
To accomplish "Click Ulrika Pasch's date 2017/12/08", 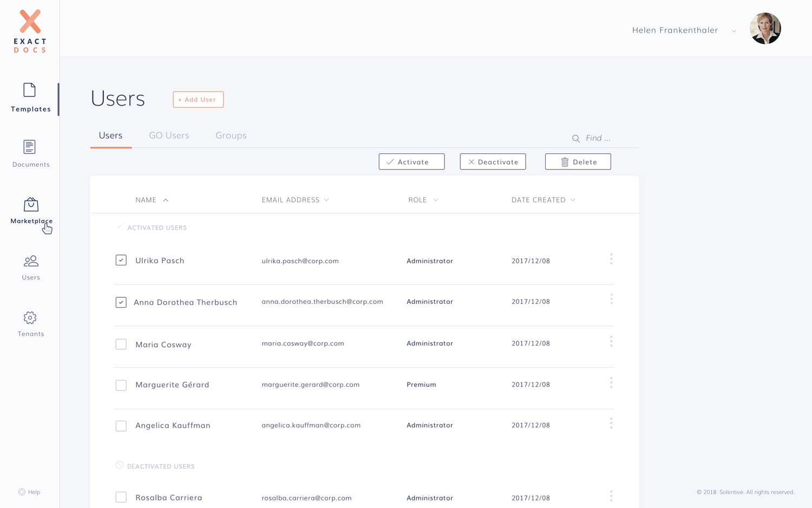I will [531, 261].
